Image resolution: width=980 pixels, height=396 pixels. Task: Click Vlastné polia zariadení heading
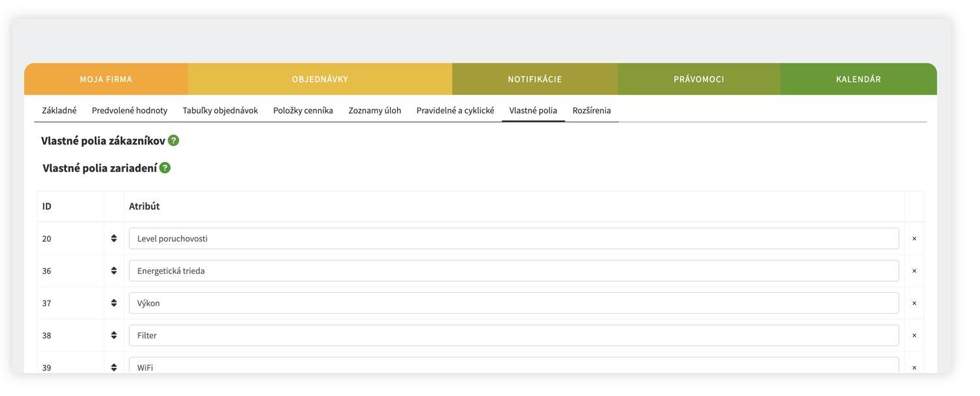(x=100, y=168)
